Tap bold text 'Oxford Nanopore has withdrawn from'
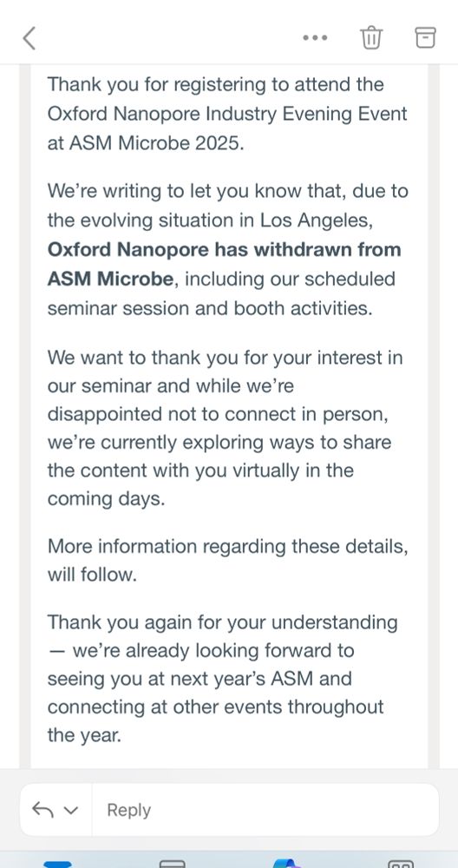 click(x=224, y=250)
